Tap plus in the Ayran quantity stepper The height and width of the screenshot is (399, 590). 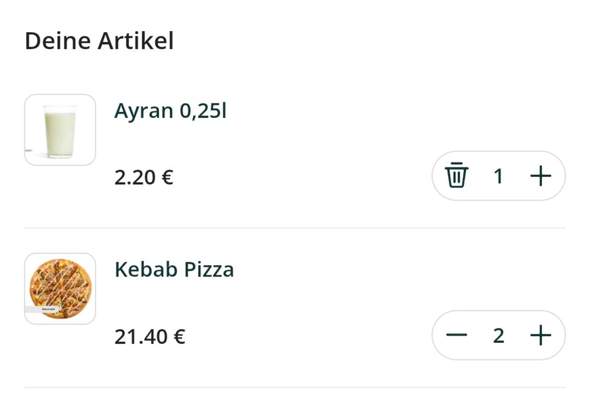(541, 176)
